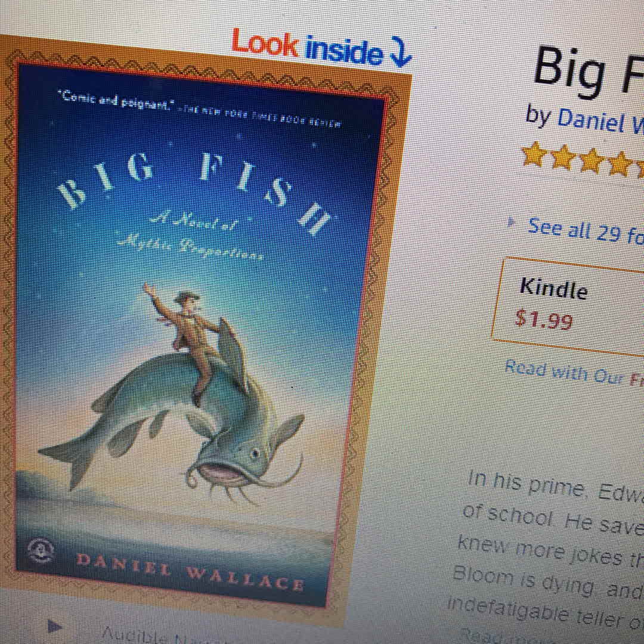Click the 'BIG FISH' title on cover
Image resolution: width=644 pixels, height=644 pixels.
coord(193,190)
